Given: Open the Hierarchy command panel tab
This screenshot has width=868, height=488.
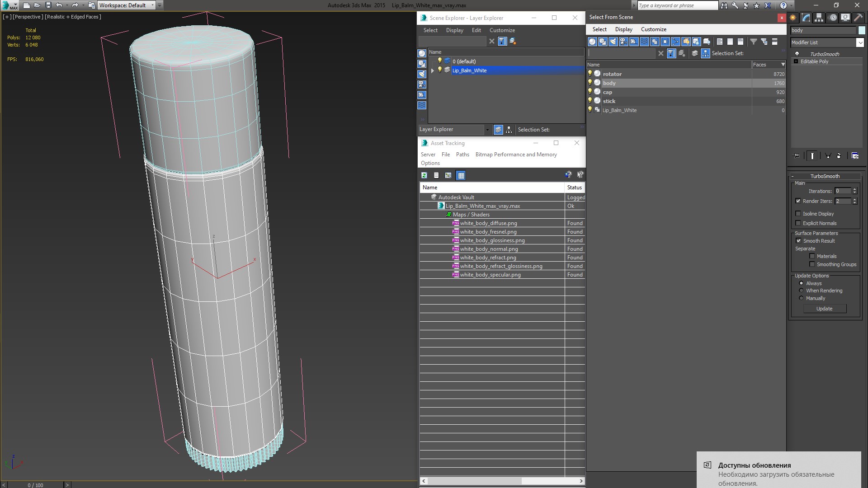Looking at the screenshot, I should 819,18.
